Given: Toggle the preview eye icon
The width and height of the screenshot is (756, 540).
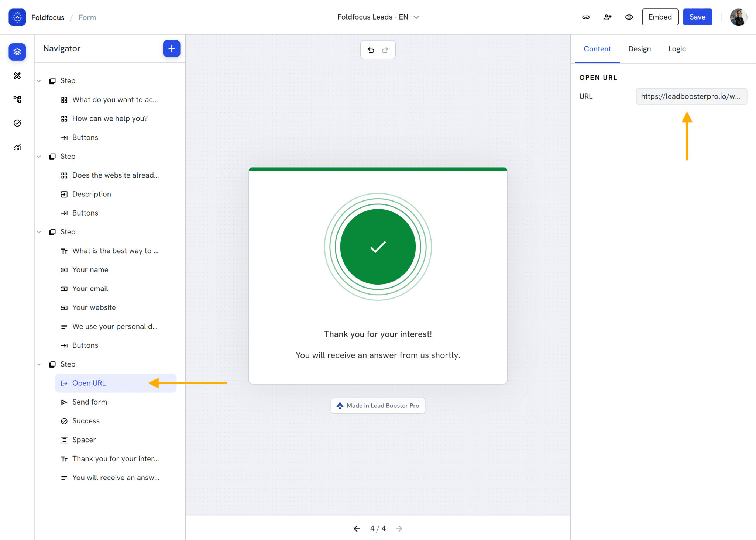Looking at the screenshot, I should (x=629, y=17).
